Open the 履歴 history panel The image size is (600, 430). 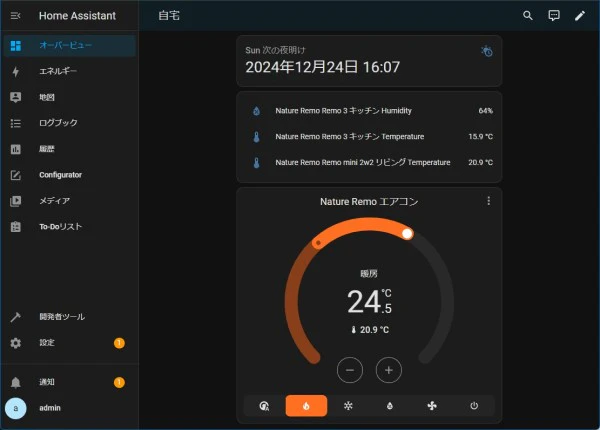pos(70,149)
